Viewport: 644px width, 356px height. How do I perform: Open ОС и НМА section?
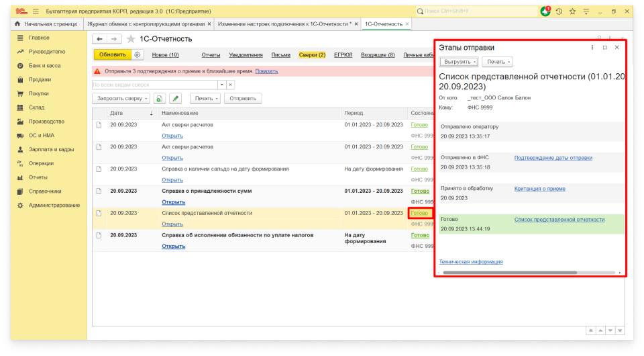(41, 136)
